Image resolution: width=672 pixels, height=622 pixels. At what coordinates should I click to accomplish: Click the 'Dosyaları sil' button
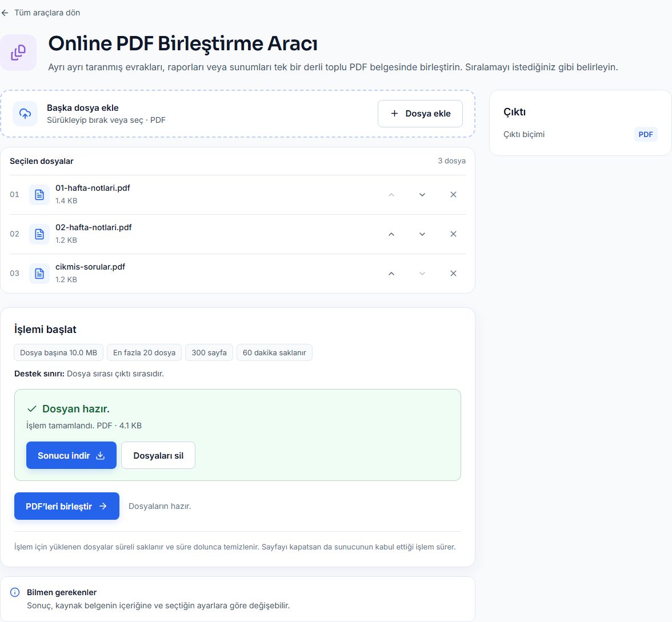[158, 455]
